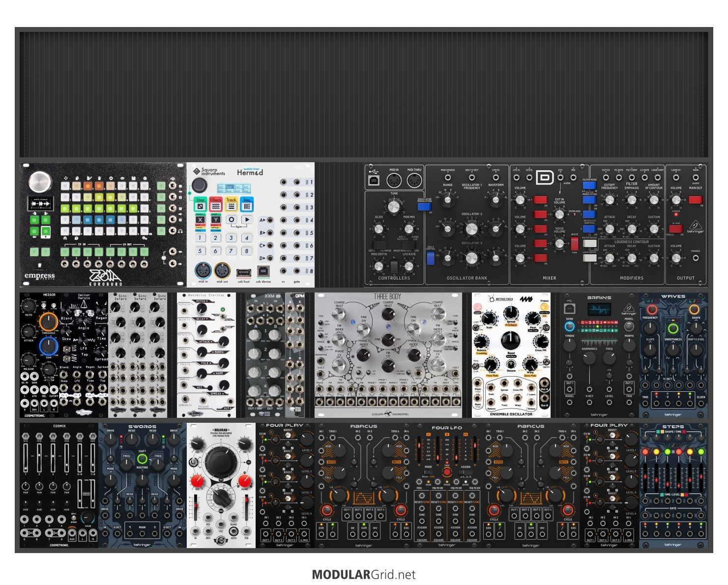Viewport: 728px width, 585px height.
Task: Toggle the red A-440 switch
Action: [676, 229]
